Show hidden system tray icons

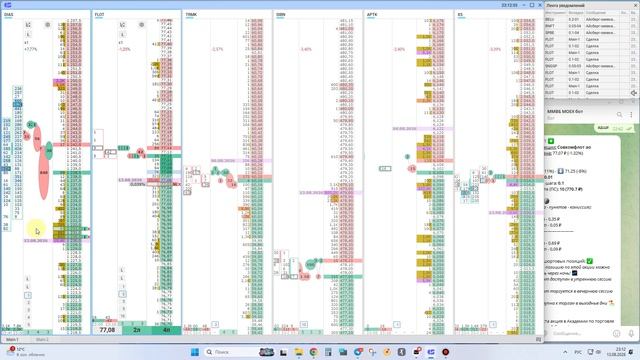[x=565, y=352]
